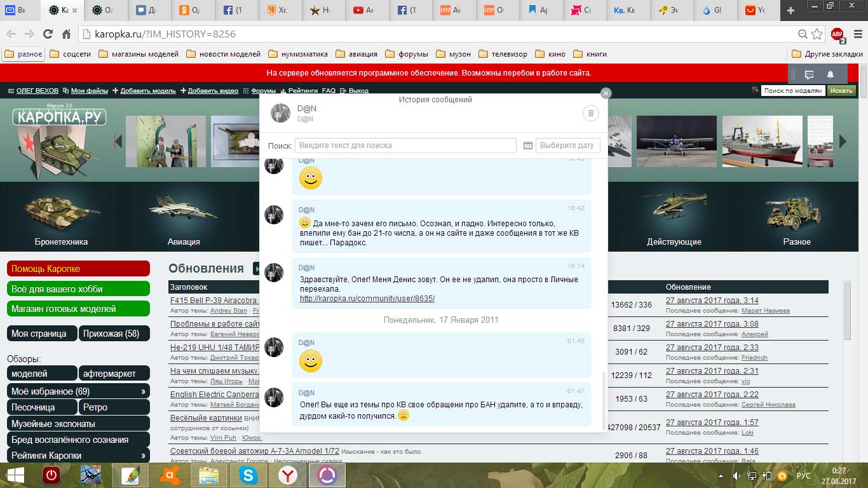
Task: Click the message search text field
Action: point(405,146)
